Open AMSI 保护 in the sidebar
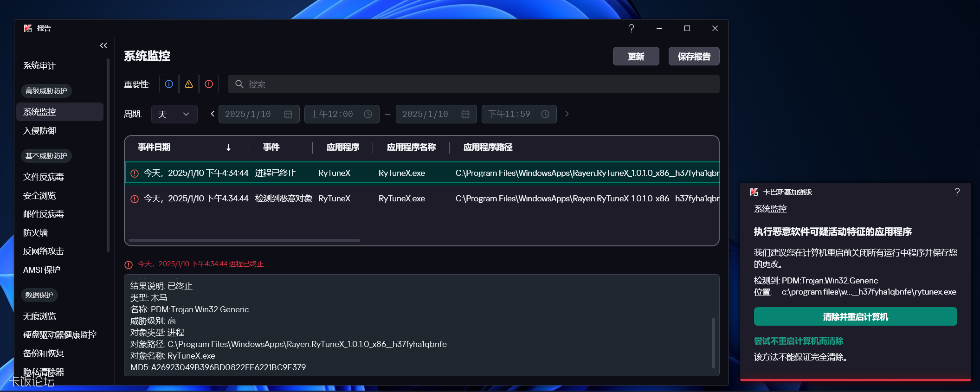980x392 pixels. click(x=42, y=270)
